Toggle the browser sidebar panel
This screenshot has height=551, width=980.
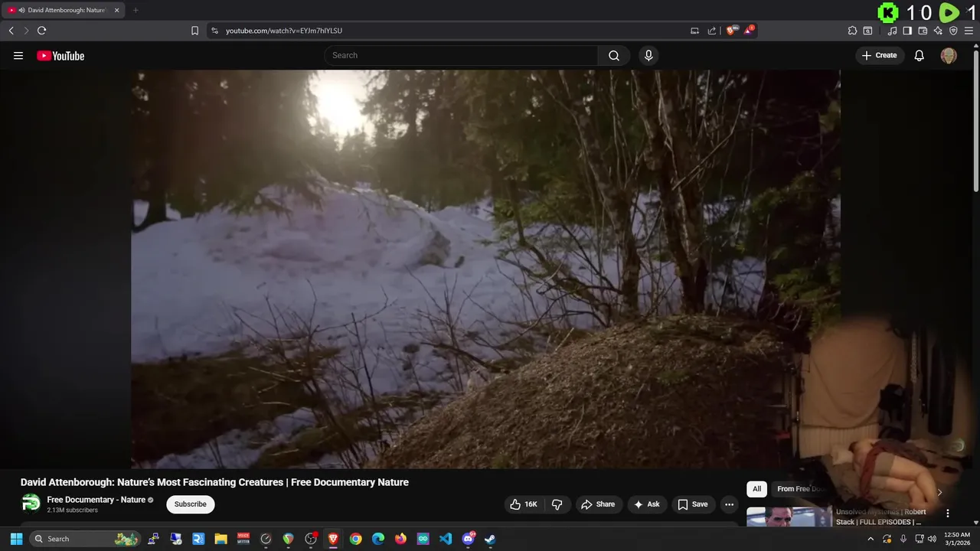[907, 31]
